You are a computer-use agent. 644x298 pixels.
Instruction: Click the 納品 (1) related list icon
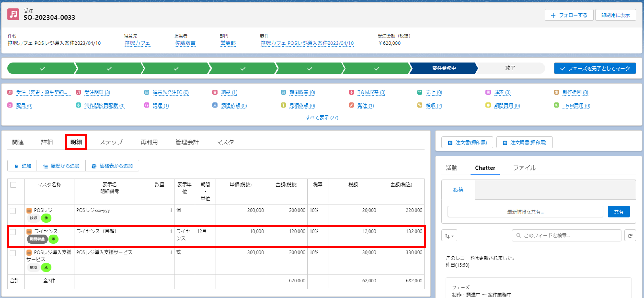click(215, 92)
